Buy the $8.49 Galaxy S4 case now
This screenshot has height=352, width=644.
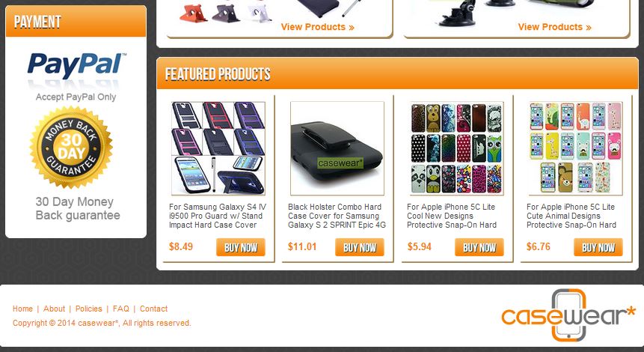coord(241,247)
